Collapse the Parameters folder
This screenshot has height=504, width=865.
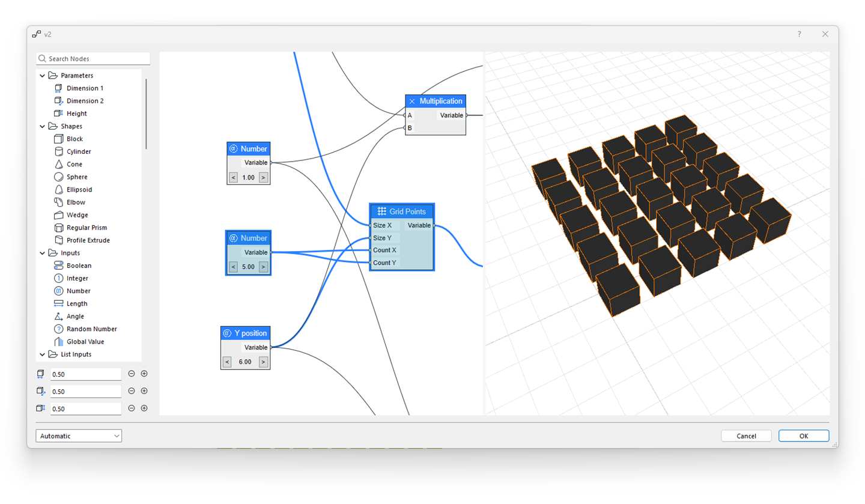pos(42,76)
